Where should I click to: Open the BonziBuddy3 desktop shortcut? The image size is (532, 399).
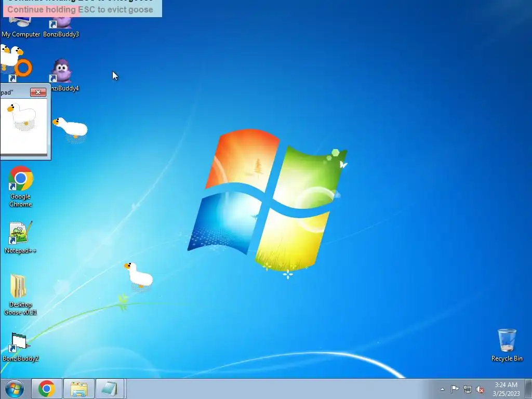(61, 27)
